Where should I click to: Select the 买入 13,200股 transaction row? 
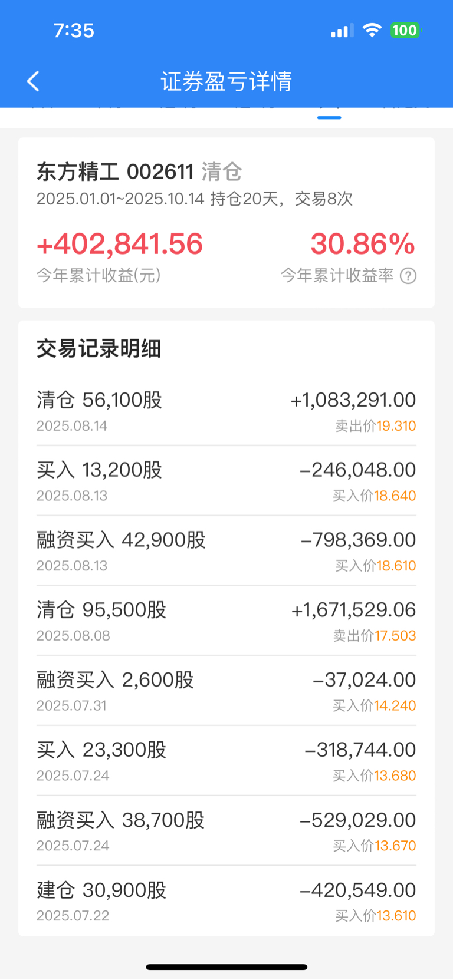click(x=226, y=481)
